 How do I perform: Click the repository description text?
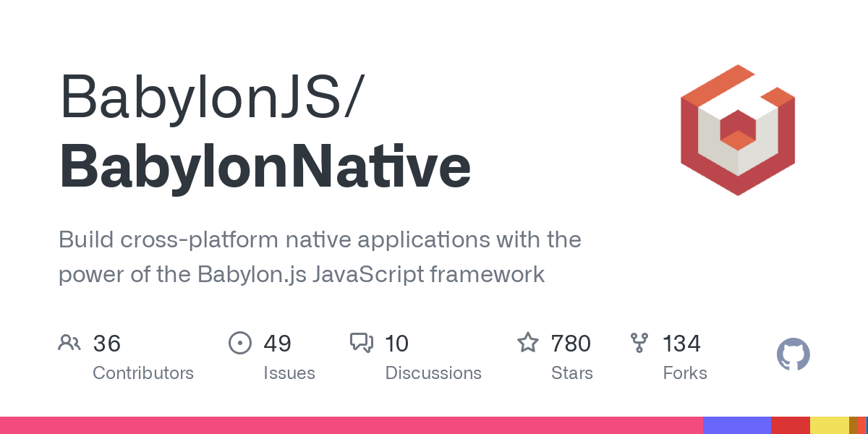point(320,257)
